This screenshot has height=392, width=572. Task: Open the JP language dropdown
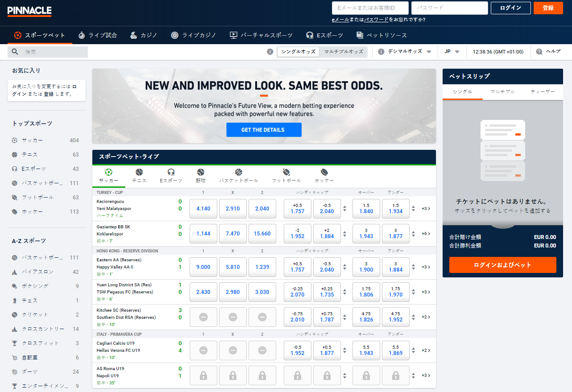(x=452, y=51)
